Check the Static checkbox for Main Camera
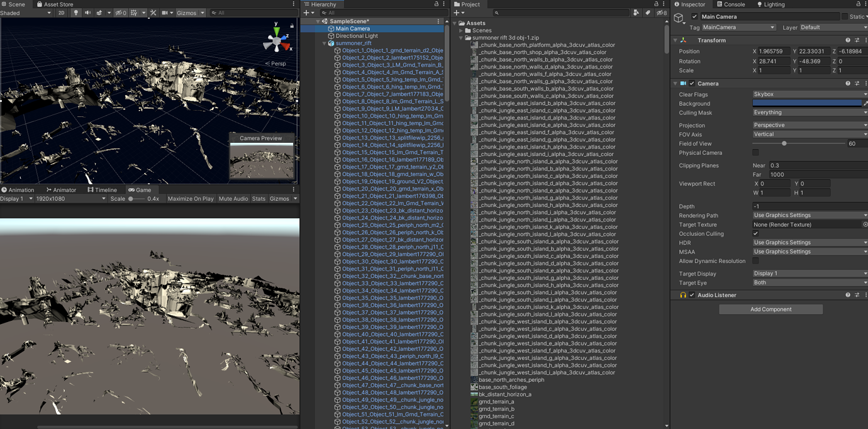The image size is (868, 429). [844, 17]
